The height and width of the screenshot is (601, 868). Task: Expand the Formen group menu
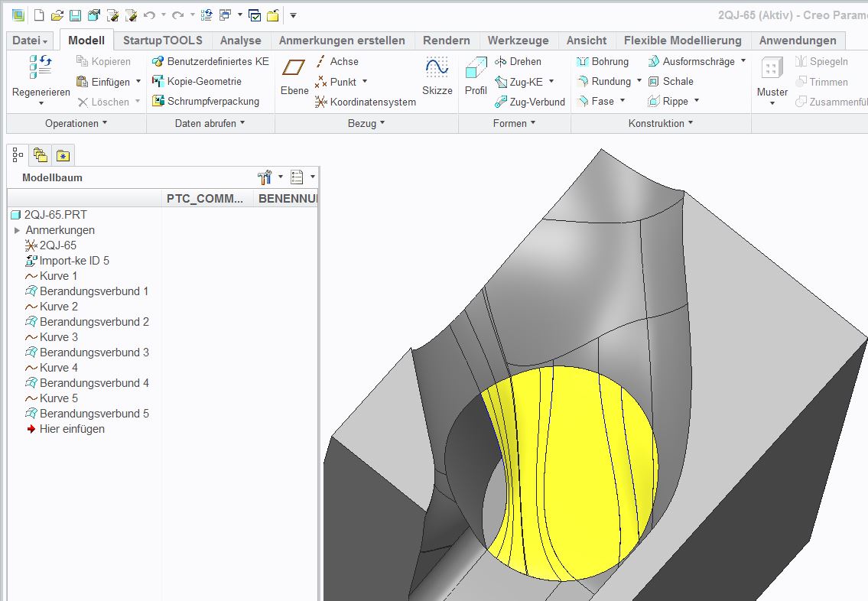(x=514, y=123)
